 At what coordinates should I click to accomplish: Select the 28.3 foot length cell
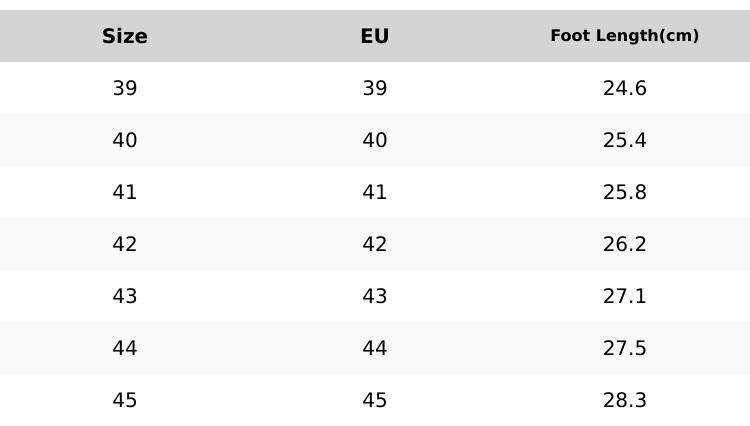[x=625, y=400]
